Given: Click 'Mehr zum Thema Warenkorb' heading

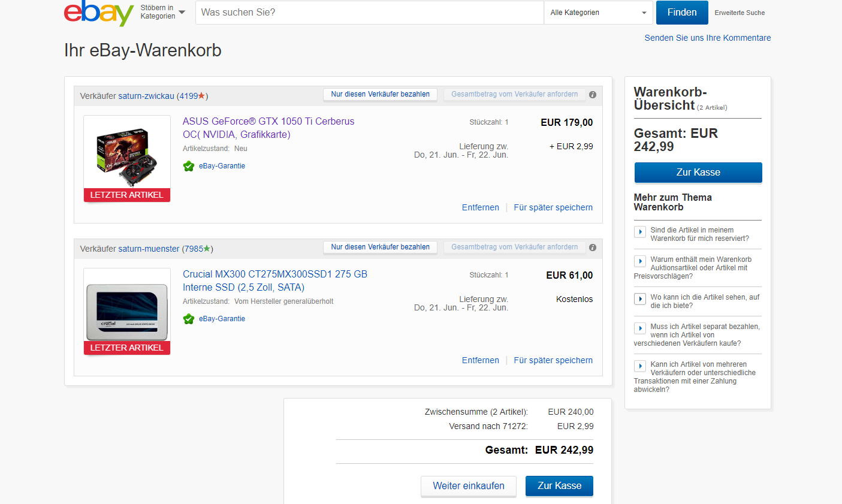Looking at the screenshot, I should coord(672,203).
